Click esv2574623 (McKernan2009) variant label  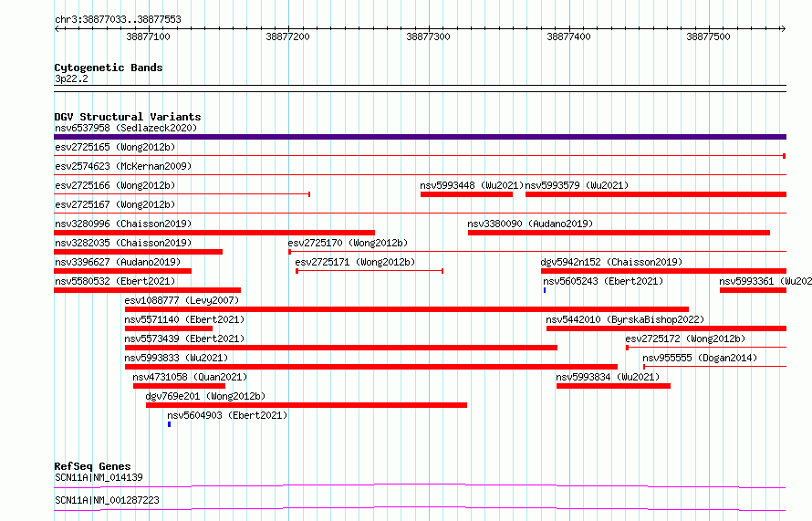[x=123, y=166]
